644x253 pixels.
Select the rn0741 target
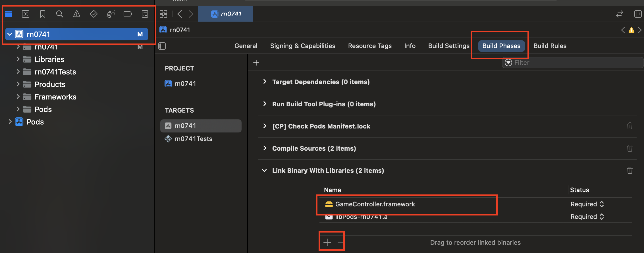pos(201,126)
